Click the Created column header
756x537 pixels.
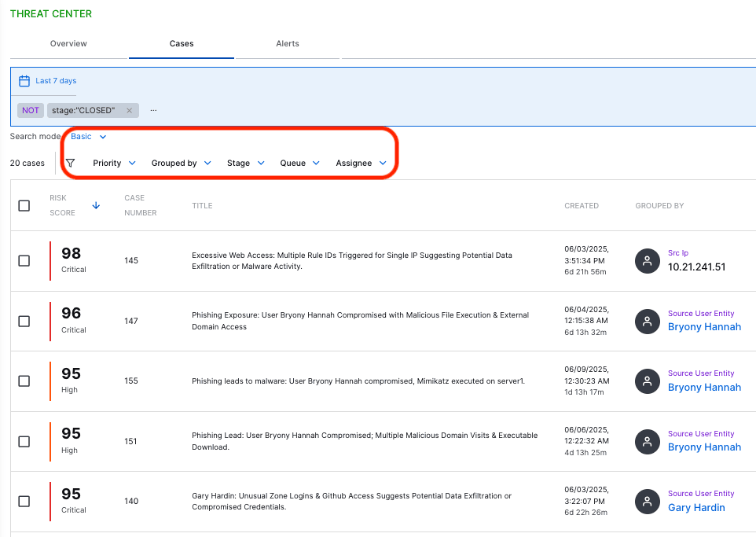click(x=582, y=205)
